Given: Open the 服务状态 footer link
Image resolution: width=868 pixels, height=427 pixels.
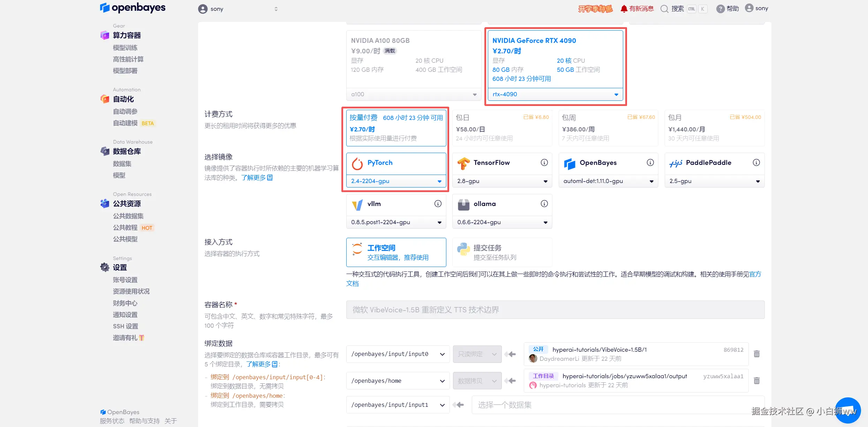Looking at the screenshot, I should click(x=112, y=421).
